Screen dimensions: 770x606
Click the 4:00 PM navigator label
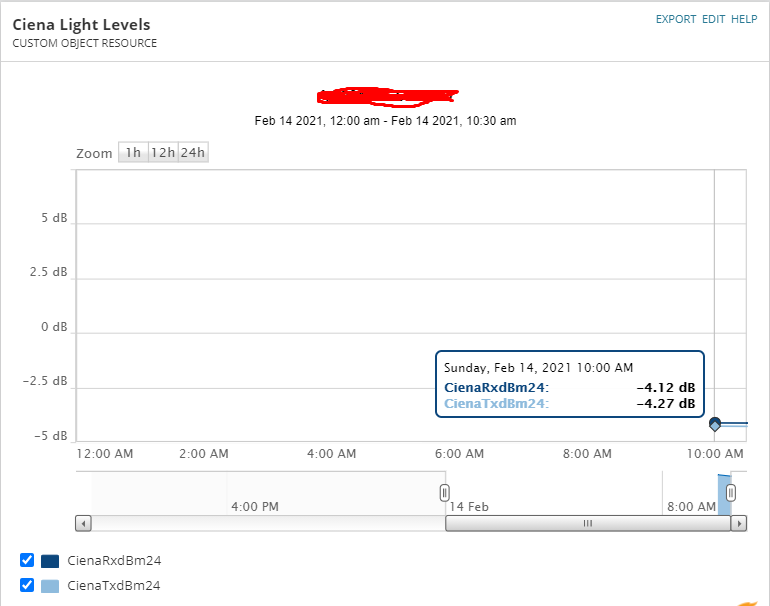coord(255,507)
